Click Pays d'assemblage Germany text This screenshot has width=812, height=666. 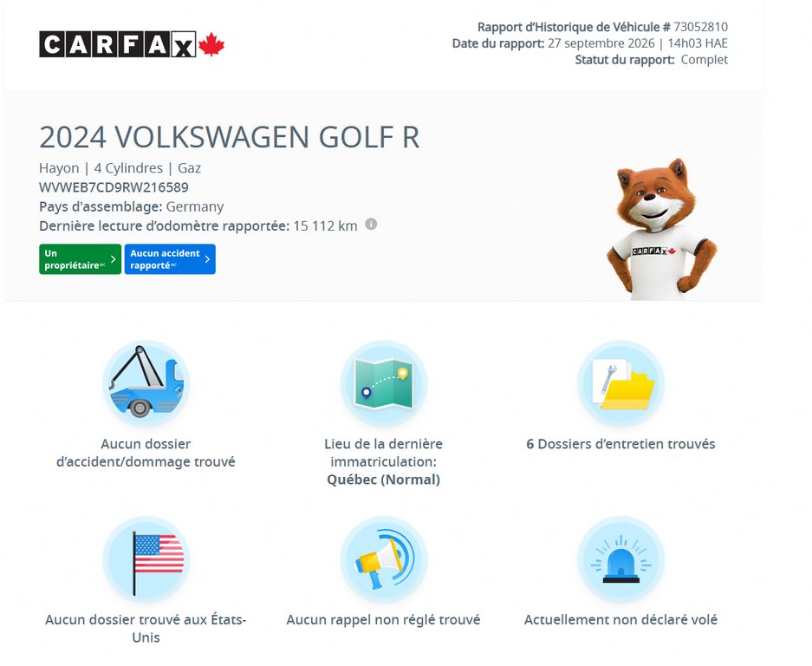tap(132, 206)
